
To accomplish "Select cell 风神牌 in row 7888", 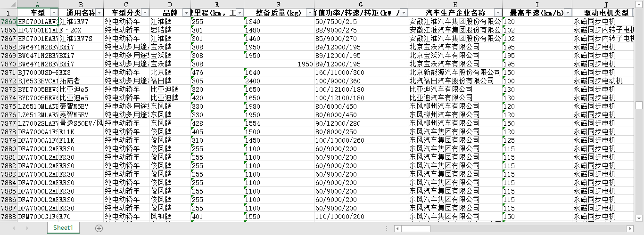I will pyautogui.click(x=170, y=216).
